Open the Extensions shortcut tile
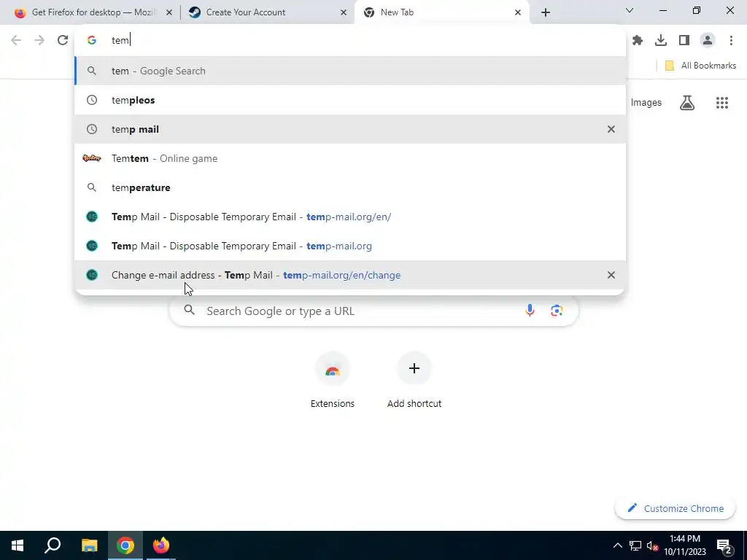Viewport: 747px width, 560px height. (x=332, y=381)
